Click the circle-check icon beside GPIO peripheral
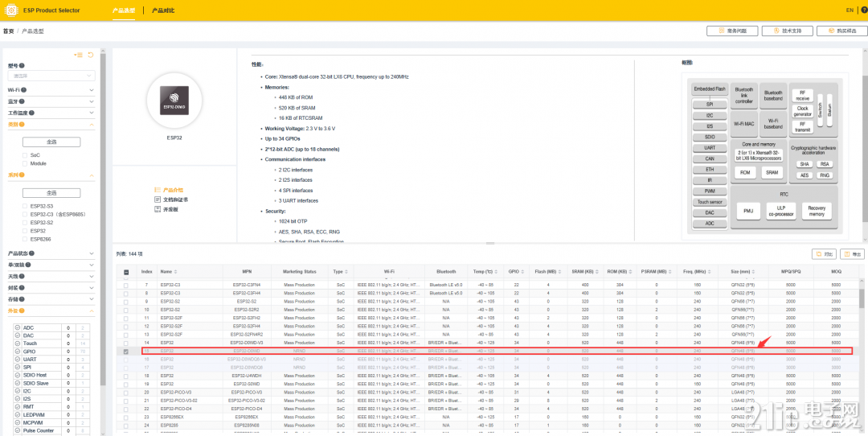 pos(18,352)
